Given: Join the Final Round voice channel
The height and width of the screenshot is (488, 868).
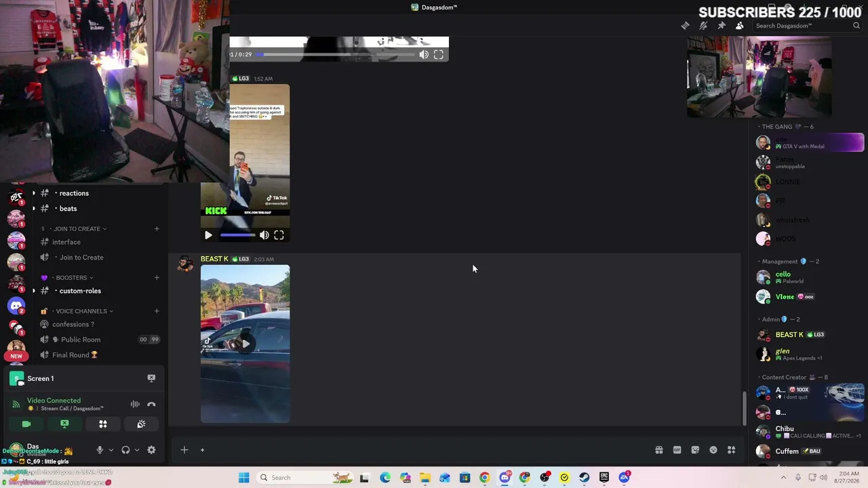Looking at the screenshot, I should (99, 355).
